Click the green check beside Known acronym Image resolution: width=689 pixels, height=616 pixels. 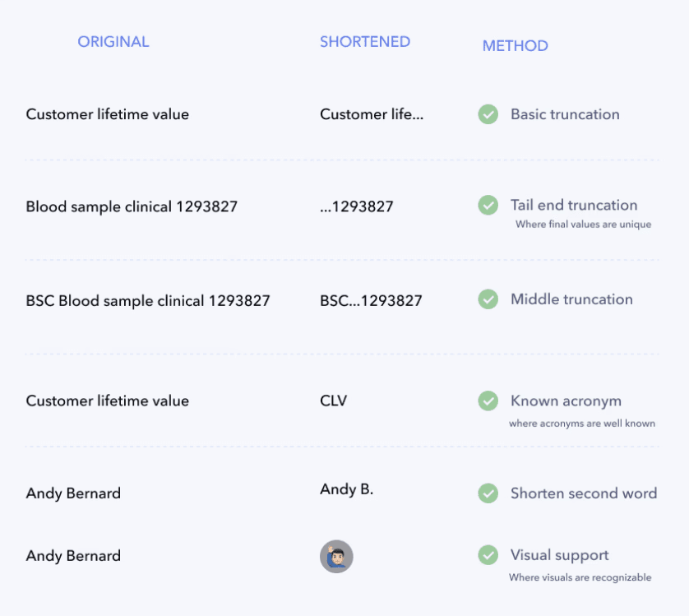click(x=488, y=401)
